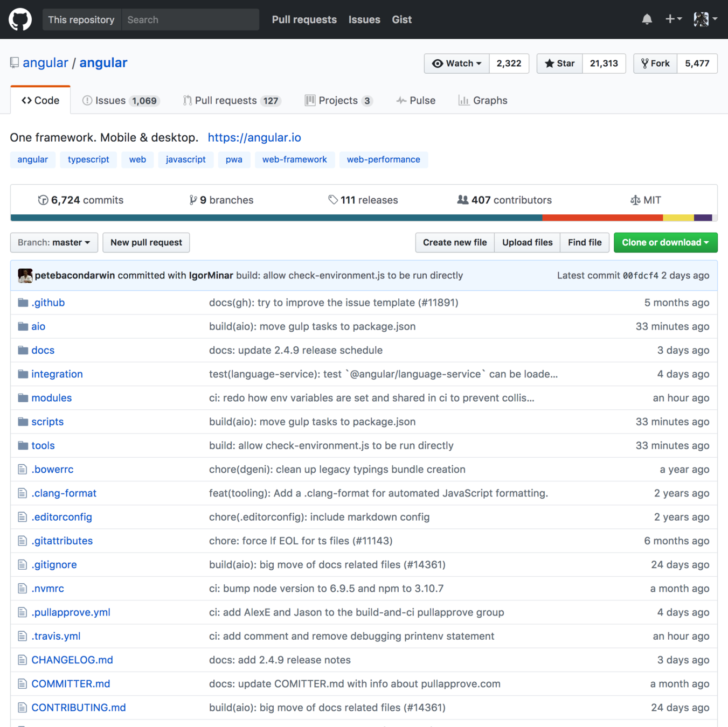Expand the Clone or download menu
This screenshot has width=728, height=727.
click(x=665, y=242)
